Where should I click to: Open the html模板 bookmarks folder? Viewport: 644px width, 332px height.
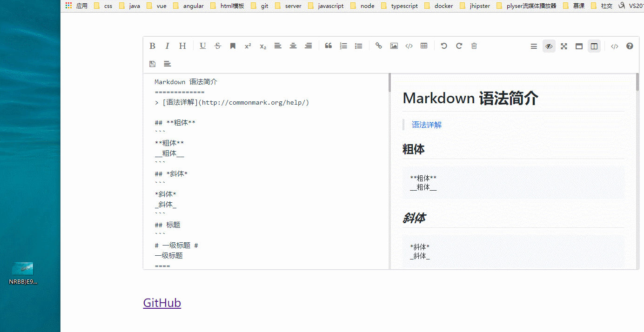point(227,6)
